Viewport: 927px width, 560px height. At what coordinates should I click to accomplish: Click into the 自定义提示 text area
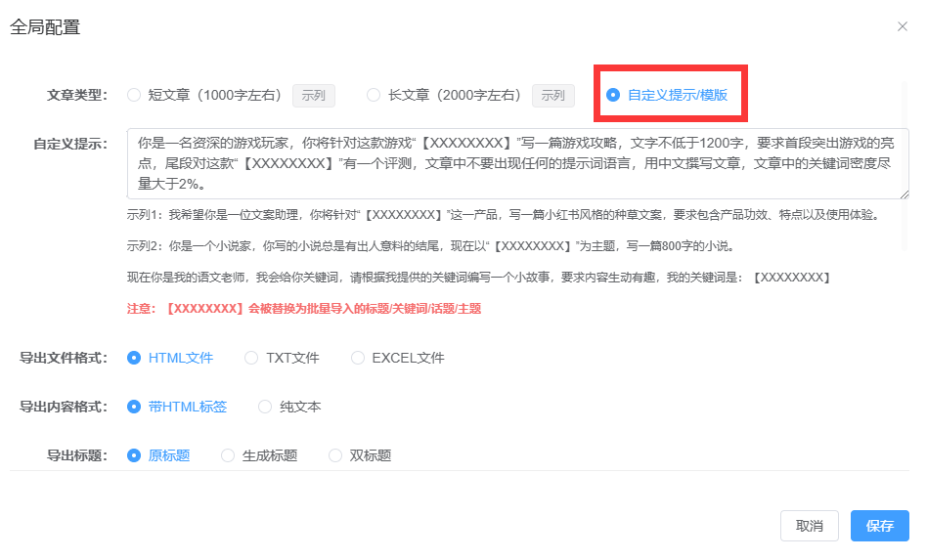click(x=518, y=163)
